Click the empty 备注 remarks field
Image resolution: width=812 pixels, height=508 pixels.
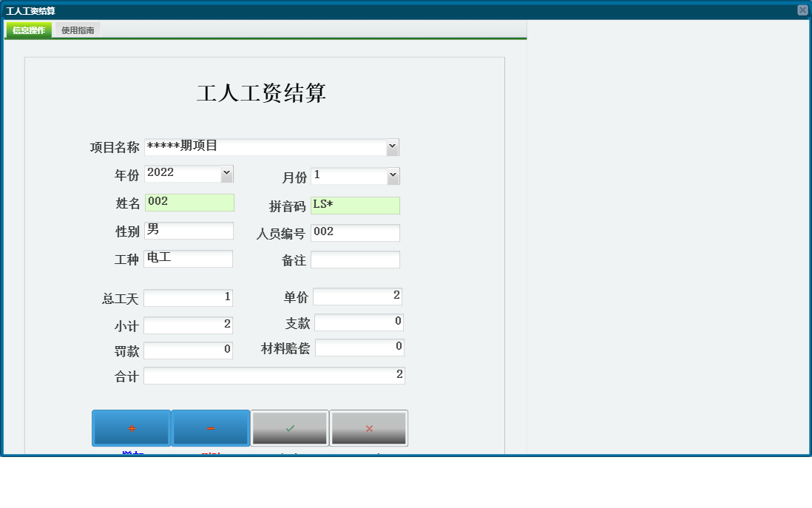357,260
